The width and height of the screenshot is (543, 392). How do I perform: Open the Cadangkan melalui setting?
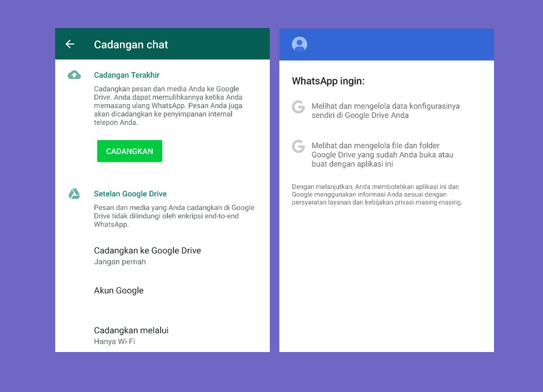162,335
